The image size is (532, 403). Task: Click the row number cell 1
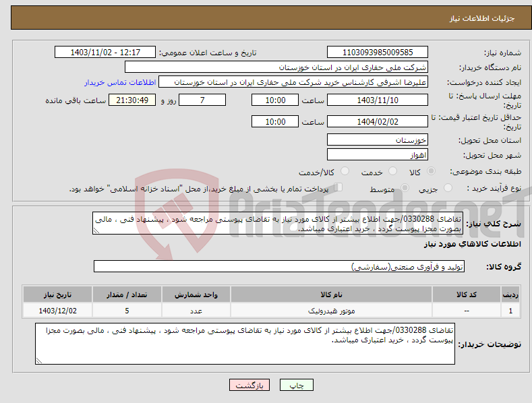click(x=510, y=311)
